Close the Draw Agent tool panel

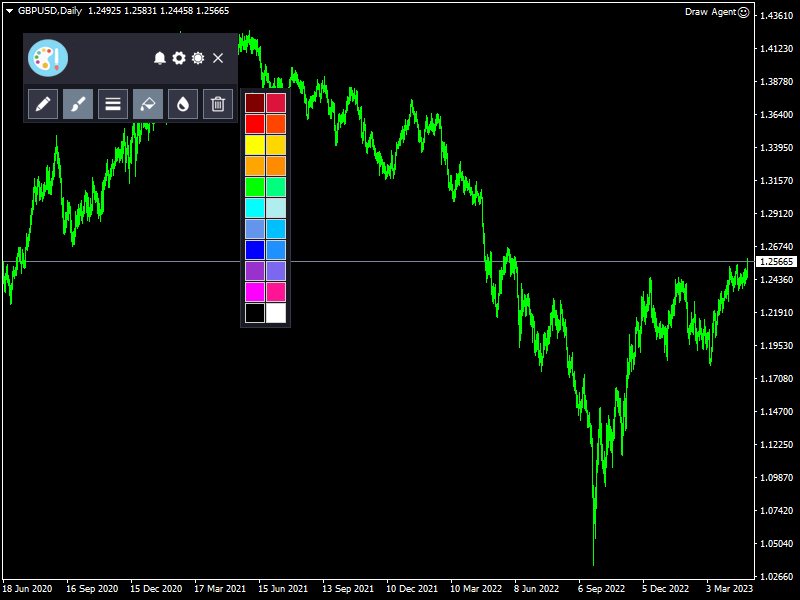coord(218,58)
